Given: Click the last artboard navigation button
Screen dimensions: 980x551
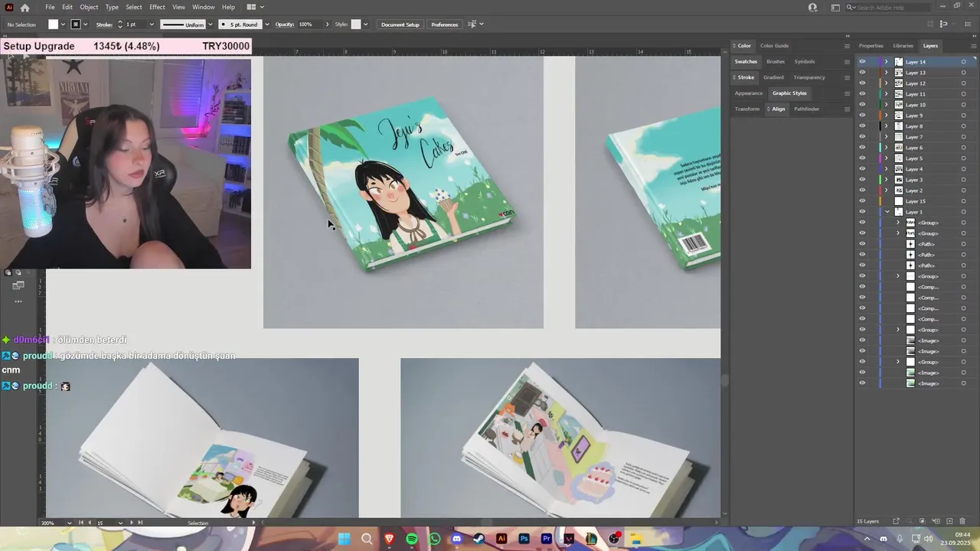Looking at the screenshot, I should [x=140, y=523].
